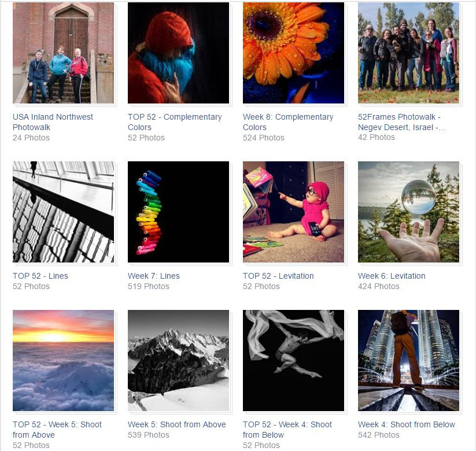
Task: Click the 'Week 6: Levitation' album title
Action: tap(392, 276)
